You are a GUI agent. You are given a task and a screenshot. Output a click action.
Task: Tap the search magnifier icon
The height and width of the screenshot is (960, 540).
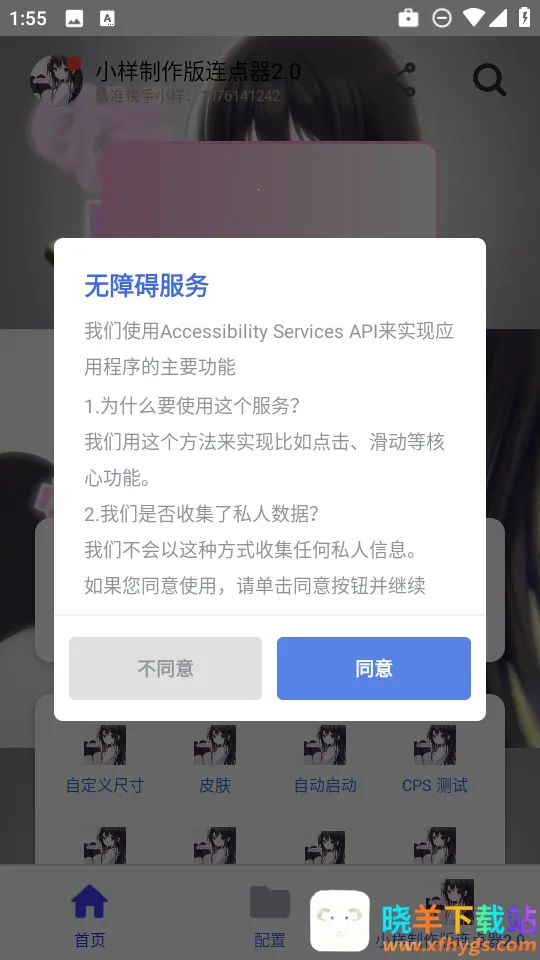[x=490, y=80]
